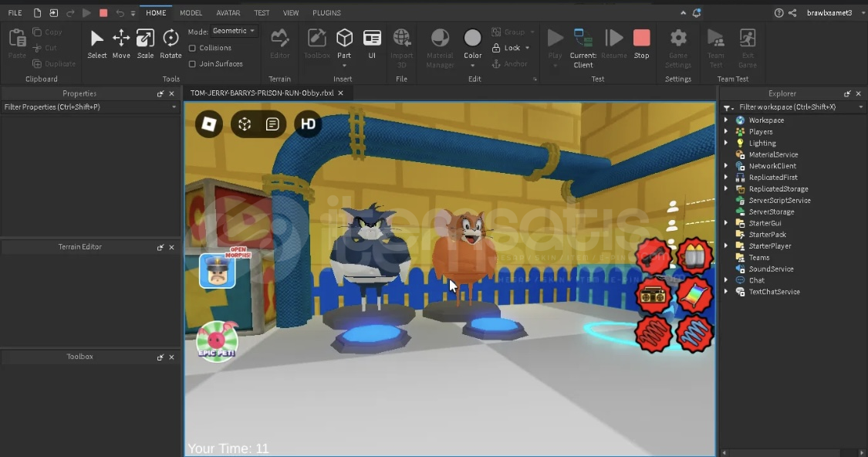
Task: Open the Color dropdown arrow
Action: [x=472, y=66]
